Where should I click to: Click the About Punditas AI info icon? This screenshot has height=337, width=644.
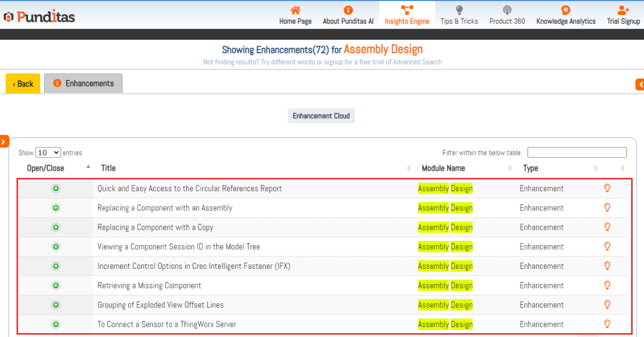coord(348,10)
